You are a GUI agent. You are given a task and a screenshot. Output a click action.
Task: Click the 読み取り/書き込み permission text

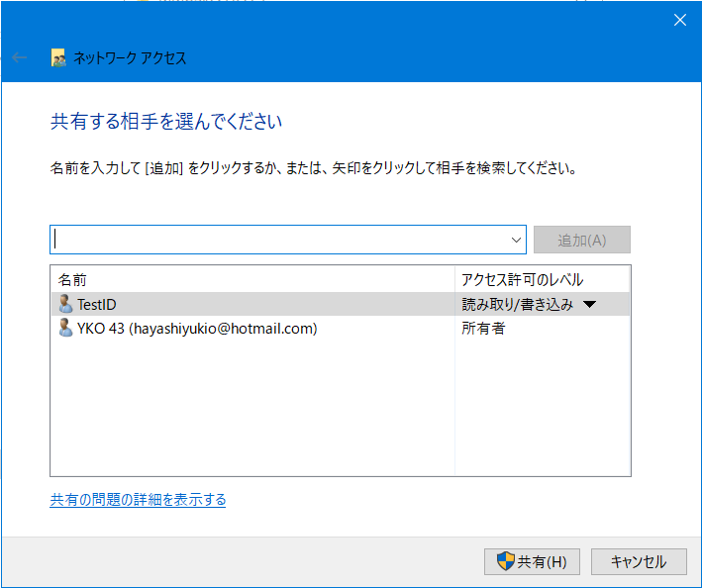coord(518,304)
